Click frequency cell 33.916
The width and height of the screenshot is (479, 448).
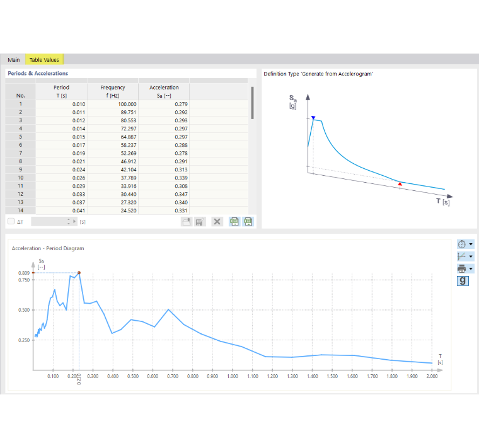click(113, 186)
